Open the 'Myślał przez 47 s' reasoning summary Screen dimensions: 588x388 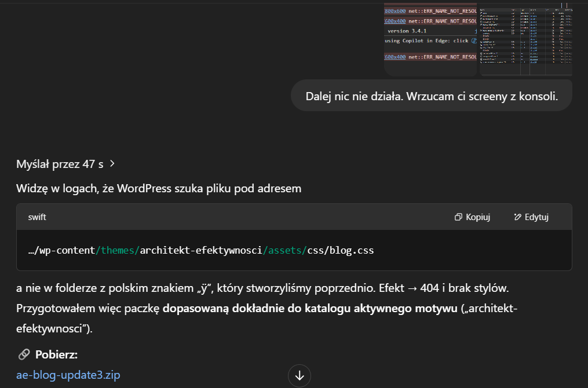[x=60, y=164]
